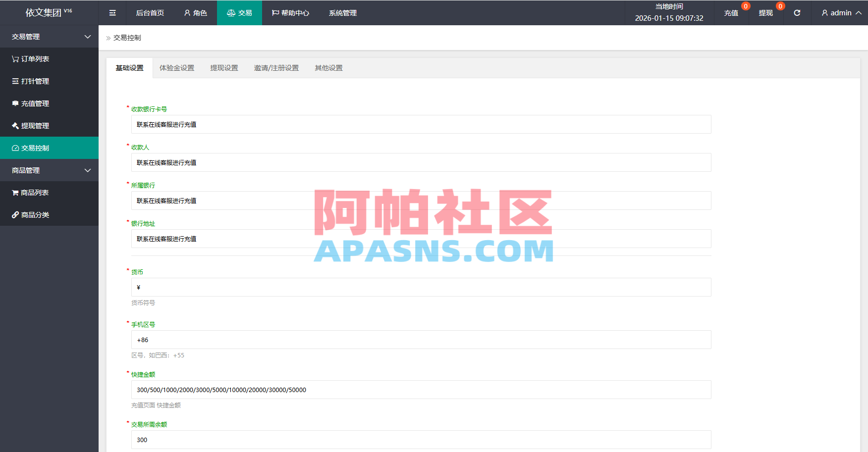Screen dimensions: 868x452
Task: Click the gauge icon beside 交易控制
Action: pos(15,148)
